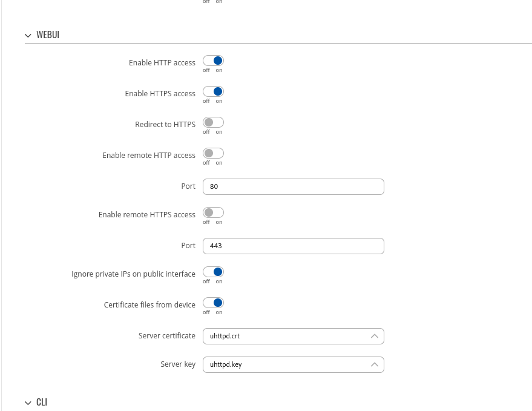The height and width of the screenshot is (411, 532).
Task: Click the WEBUI section heading
Action: coord(48,35)
